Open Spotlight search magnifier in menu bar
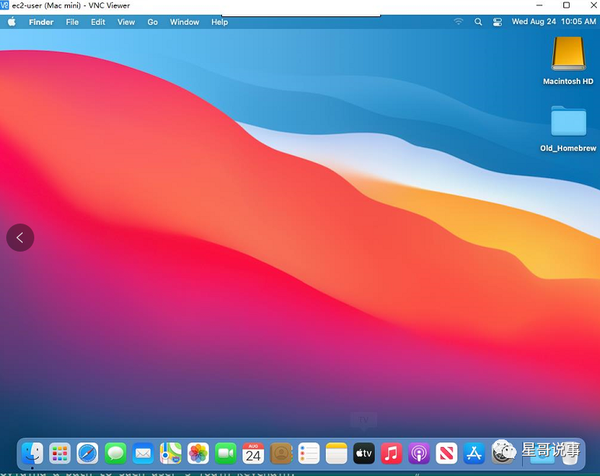Image resolution: width=600 pixels, height=476 pixels. tap(478, 22)
